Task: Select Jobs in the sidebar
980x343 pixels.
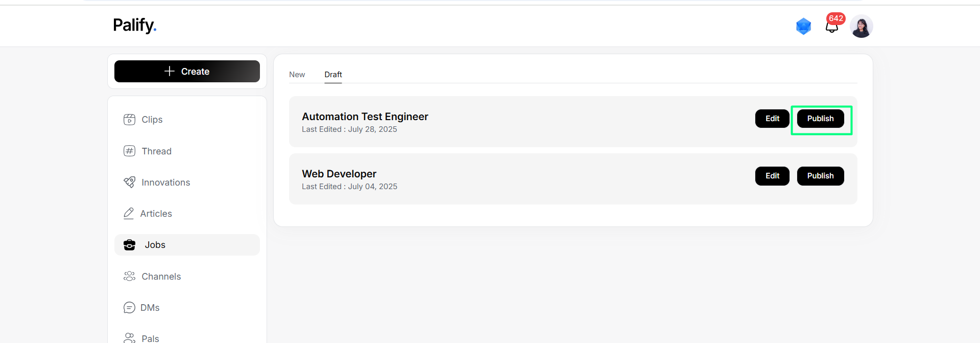Action: click(187, 245)
